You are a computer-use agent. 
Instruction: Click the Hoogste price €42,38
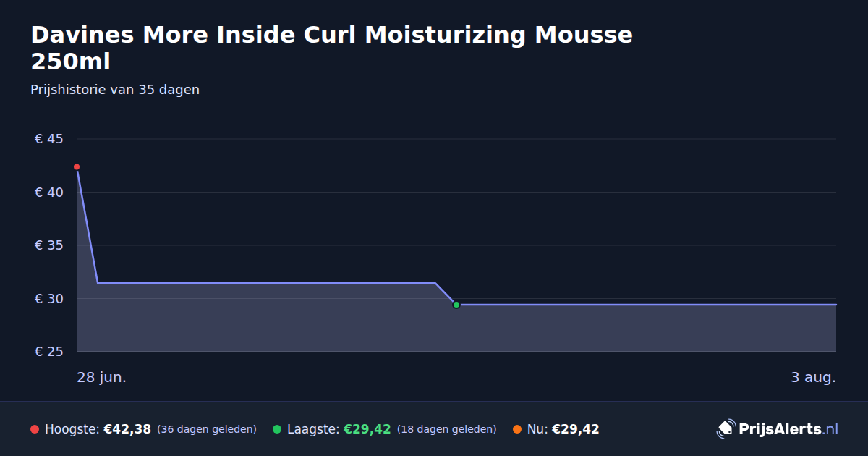127,429
